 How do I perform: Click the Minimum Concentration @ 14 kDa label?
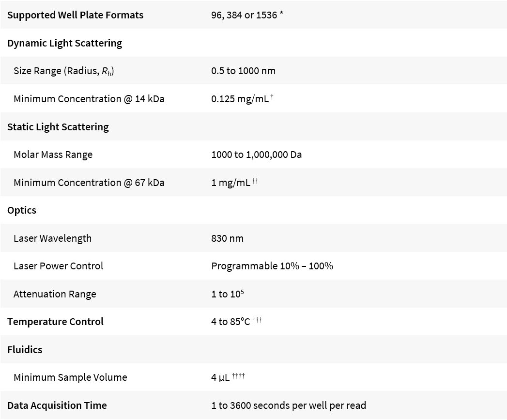tap(89, 99)
